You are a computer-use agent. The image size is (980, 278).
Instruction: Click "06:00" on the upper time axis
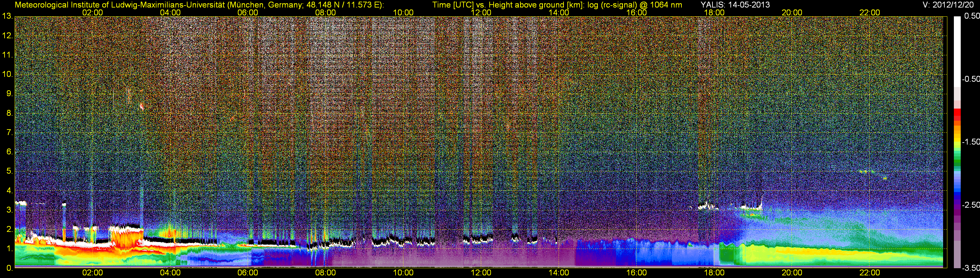(248, 12)
